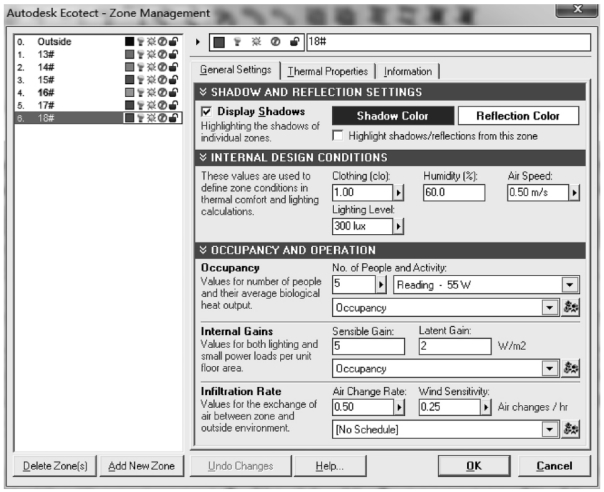Click the thermal sun icon in top zone header bar
Viewport: 604px width, 492px height.
tap(257, 42)
